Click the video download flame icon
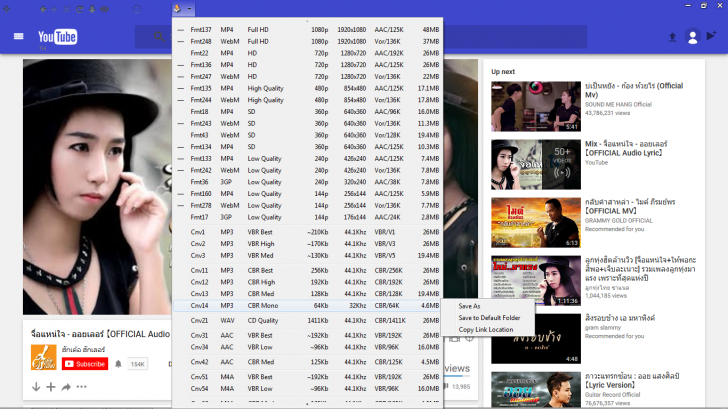This screenshot has width=728, height=409. (177, 9)
